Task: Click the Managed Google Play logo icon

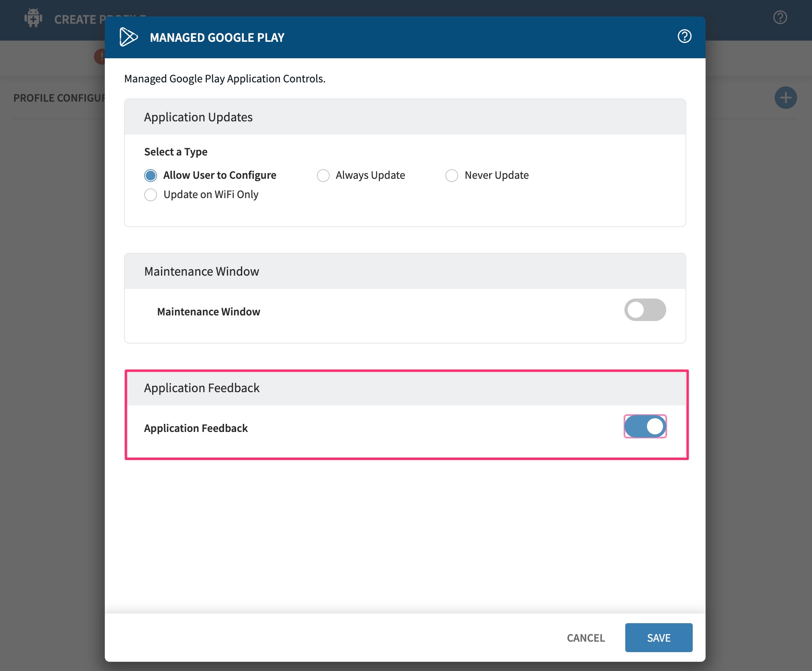Action: tap(129, 37)
